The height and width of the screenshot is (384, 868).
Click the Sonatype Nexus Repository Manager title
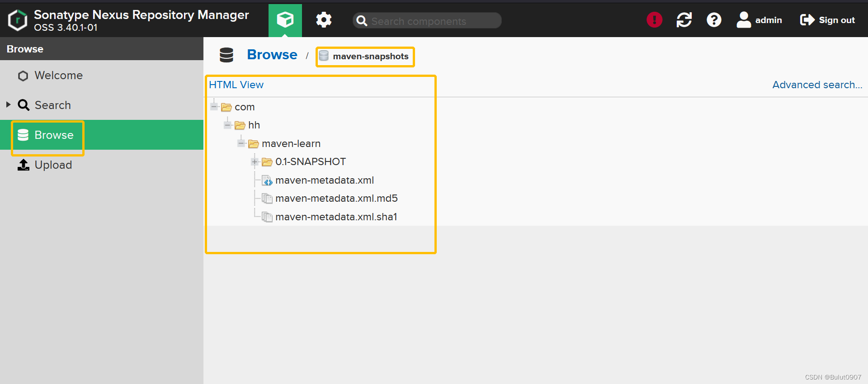tap(142, 15)
